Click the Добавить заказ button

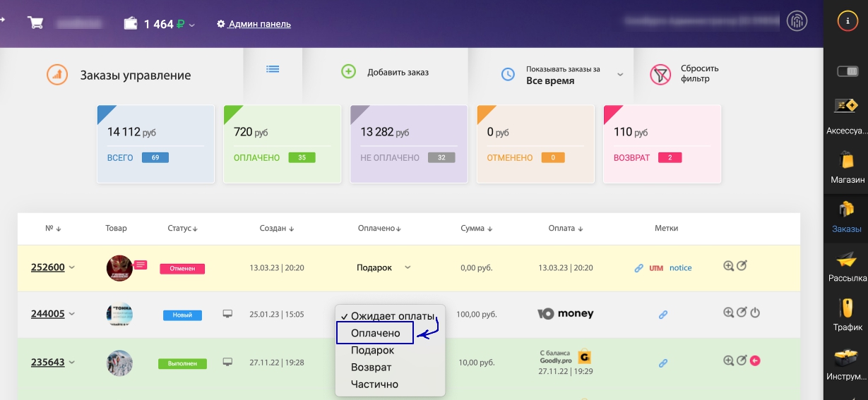pos(386,72)
